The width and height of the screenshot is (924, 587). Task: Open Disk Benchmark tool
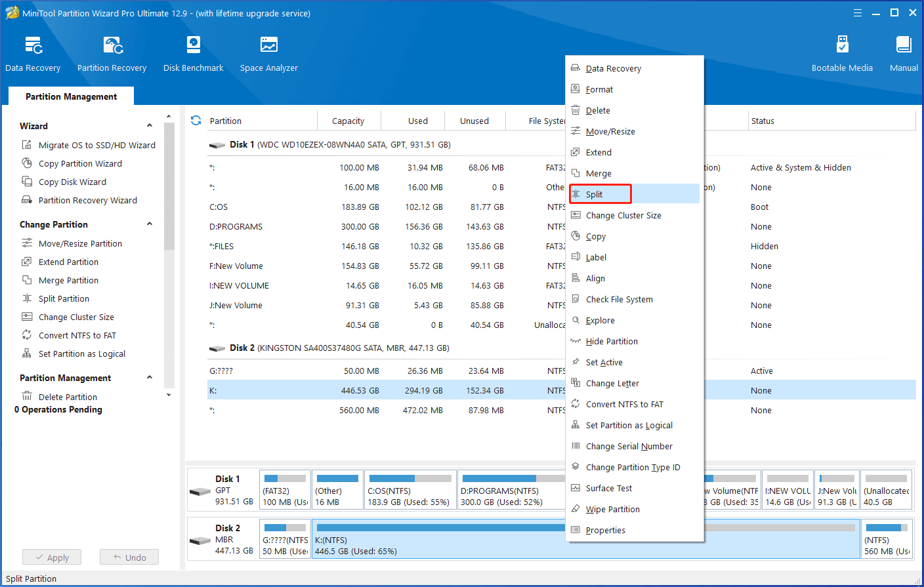(x=193, y=54)
